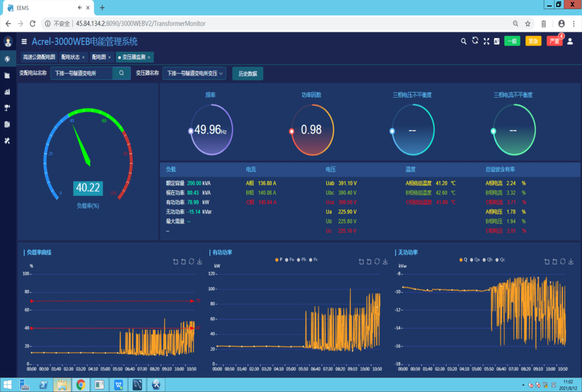The height and width of the screenshot is (392, 582).
Task: Restore the 无功功率 chart view
Action: (563, 262)
